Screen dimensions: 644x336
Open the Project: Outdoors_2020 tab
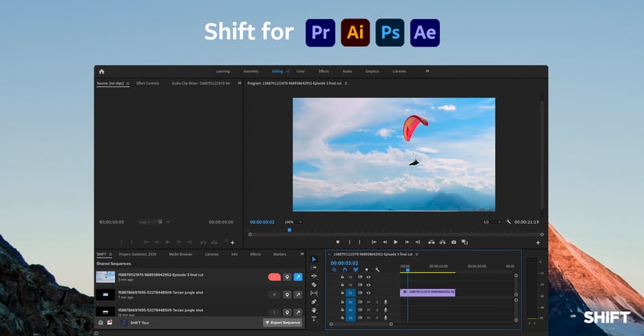138,254
